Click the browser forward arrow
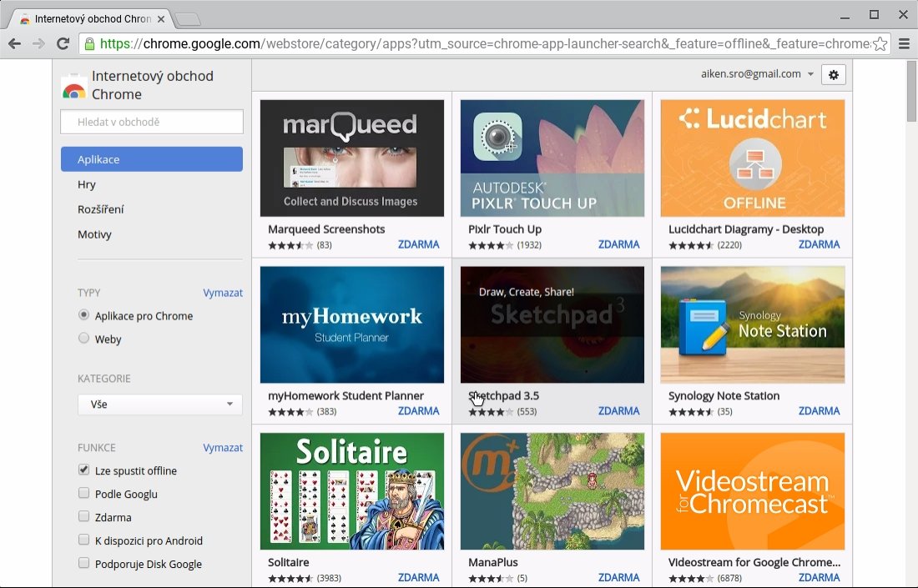Viewport: 918px width, 588px height. click(x=38, y=43)
